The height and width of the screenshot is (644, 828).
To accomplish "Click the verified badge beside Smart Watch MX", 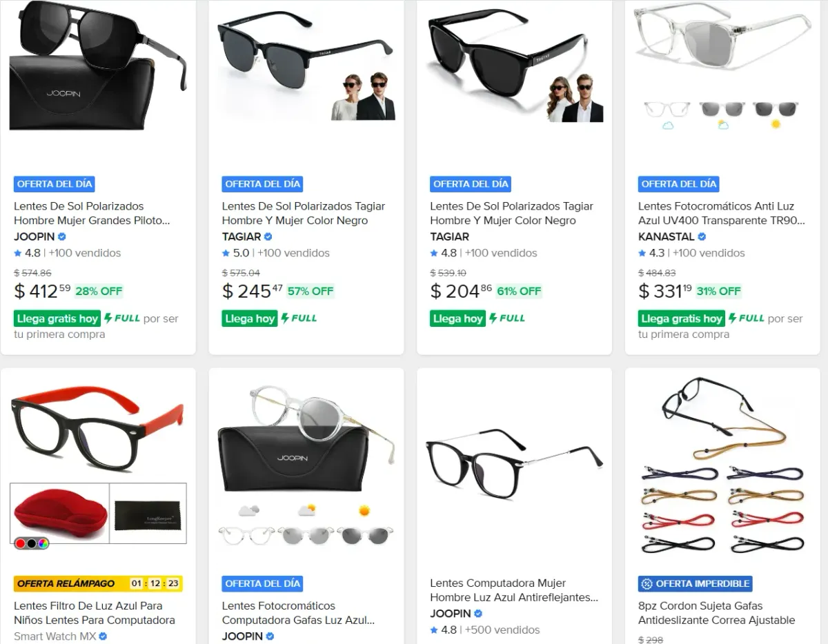I will [103, 636].
